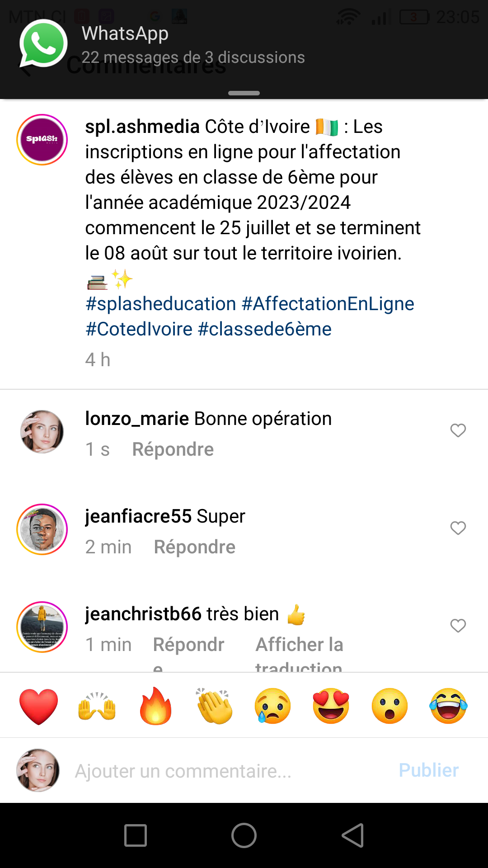Open the #splasheducation hashtag
This screenshot has height=868, width=488.
(x=161, y=304)
